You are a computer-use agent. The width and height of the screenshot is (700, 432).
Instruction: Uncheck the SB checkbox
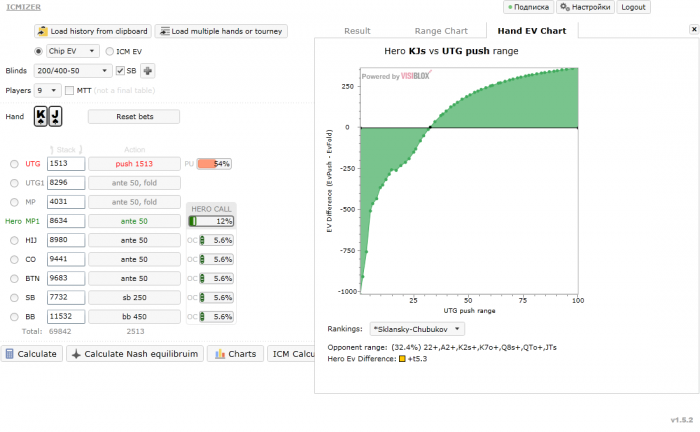(120, 71)
